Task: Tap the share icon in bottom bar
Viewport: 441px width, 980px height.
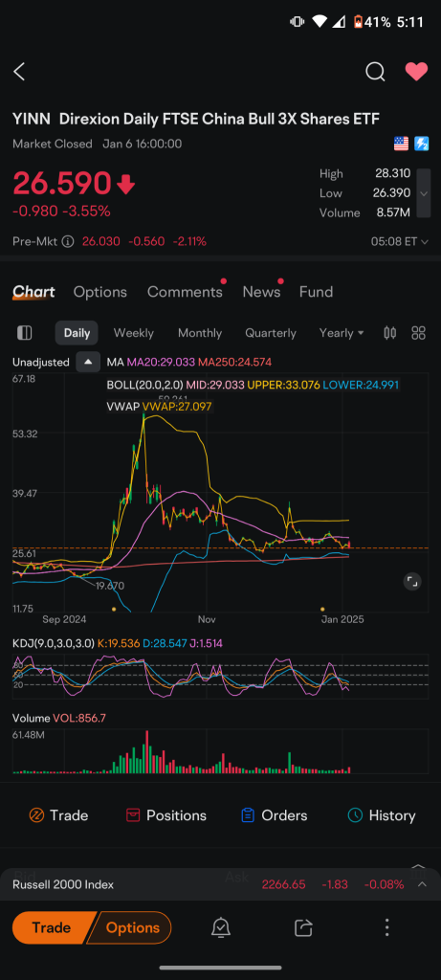Action: coord(303,927)
